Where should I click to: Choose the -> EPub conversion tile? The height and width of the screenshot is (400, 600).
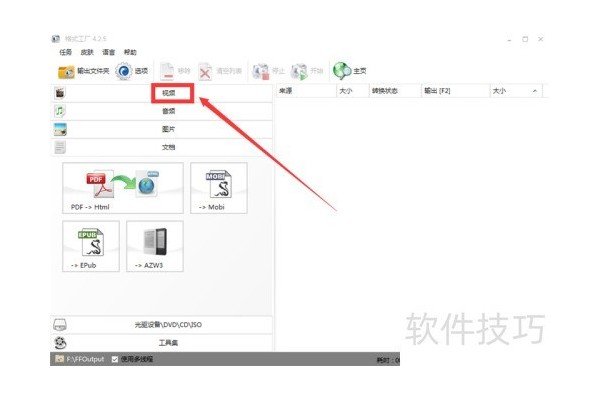pyautogui.click(x=91, y=246)
